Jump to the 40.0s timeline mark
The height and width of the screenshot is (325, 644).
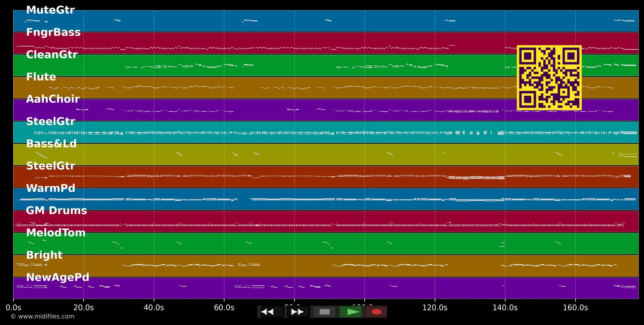[x=154, y=308]
